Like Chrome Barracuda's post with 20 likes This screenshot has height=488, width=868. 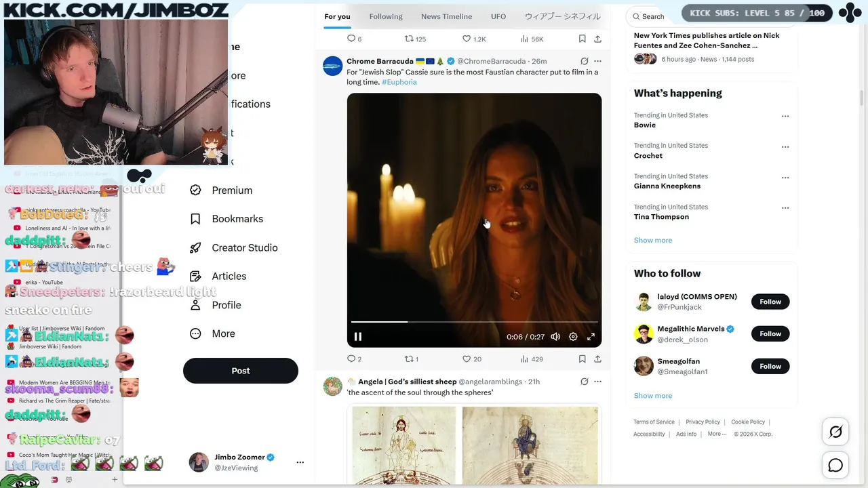tap(472, 359)
